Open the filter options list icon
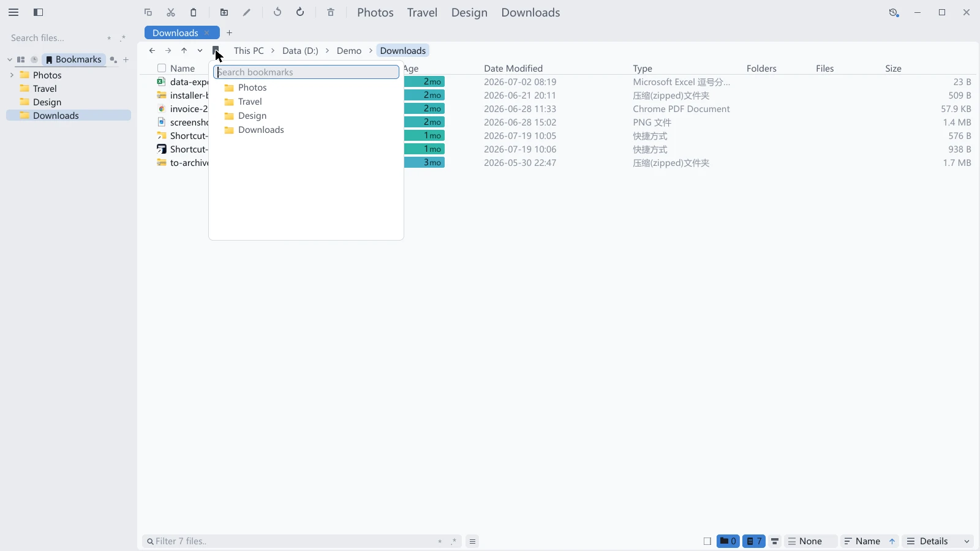Viewport: 980px width, 551px height. click(472, 541)
